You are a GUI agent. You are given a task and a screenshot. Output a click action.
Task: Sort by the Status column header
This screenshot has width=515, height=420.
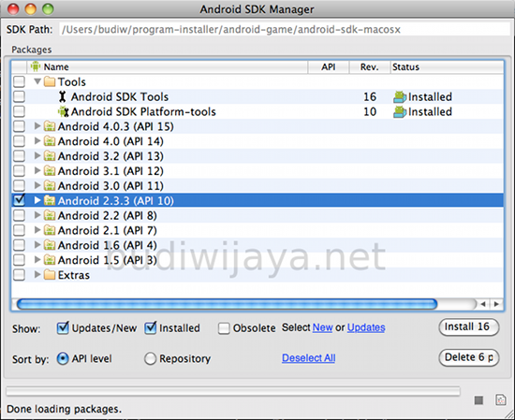click(447, 67)
